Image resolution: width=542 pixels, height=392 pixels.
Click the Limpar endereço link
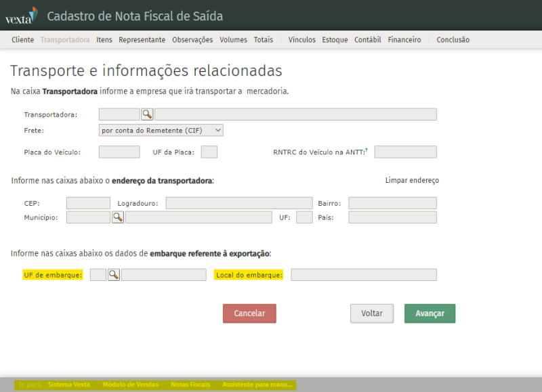click(412, 181)
